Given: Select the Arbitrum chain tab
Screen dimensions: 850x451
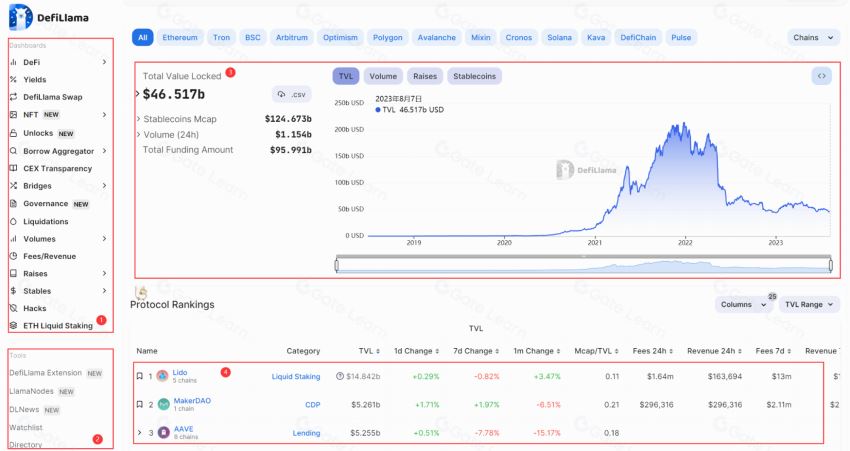Looking at the screenshot, I should pos(292,38).
